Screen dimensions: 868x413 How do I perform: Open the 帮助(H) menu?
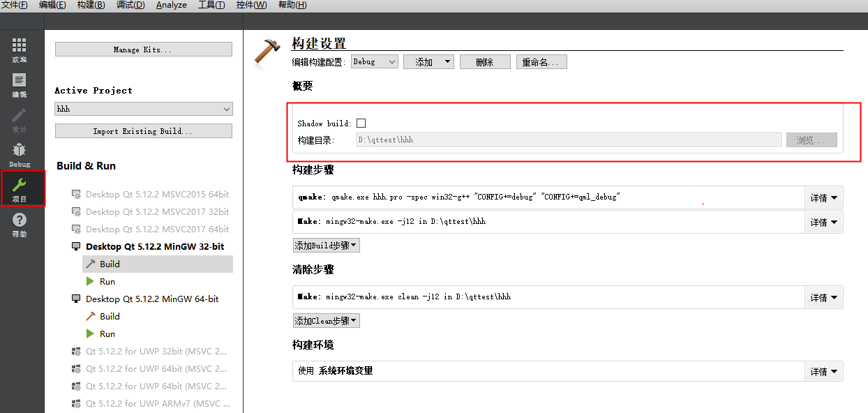(x=292, y=5)
